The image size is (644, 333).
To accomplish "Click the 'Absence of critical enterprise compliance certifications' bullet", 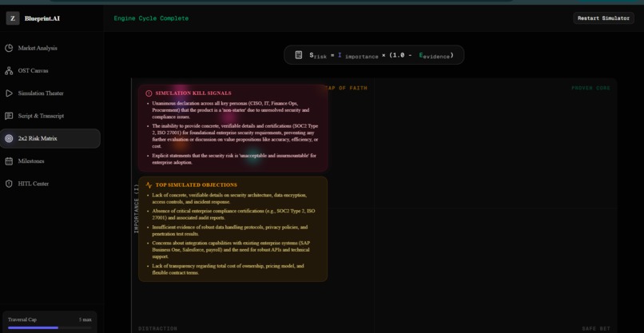I will [x=233, y=214].
